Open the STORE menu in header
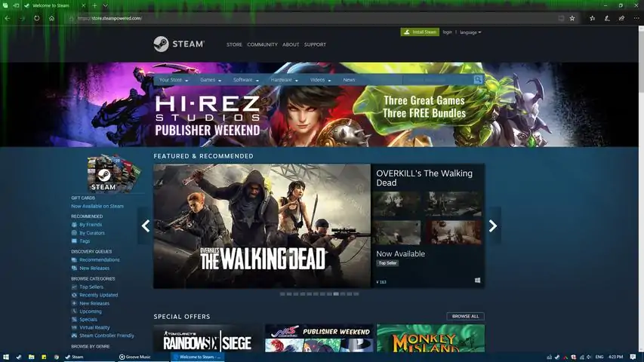Image resolution: width=644 pixels, height=362 pixels. [x=234, y=44]
